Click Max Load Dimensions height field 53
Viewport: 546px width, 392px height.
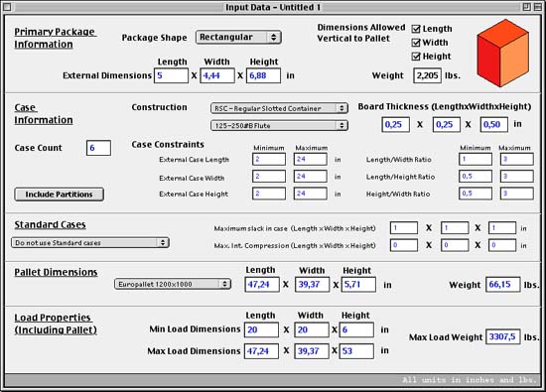coord(357,351)
